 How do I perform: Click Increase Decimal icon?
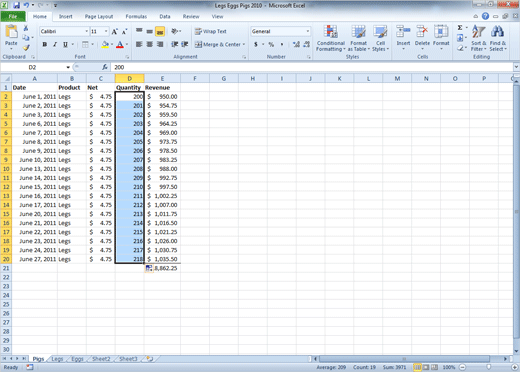[x=296, y=44]
